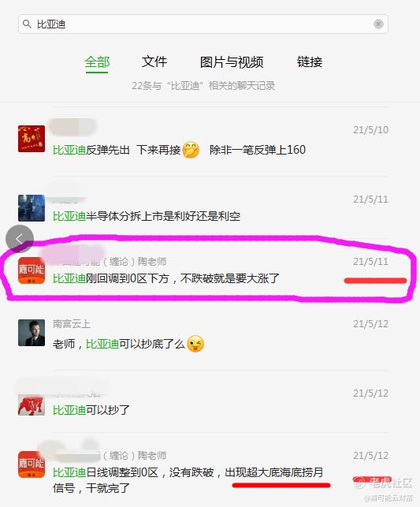Open message 比亚迪刚回调到0区下方
The image size is (420, 507).
[x=203, y=270]
